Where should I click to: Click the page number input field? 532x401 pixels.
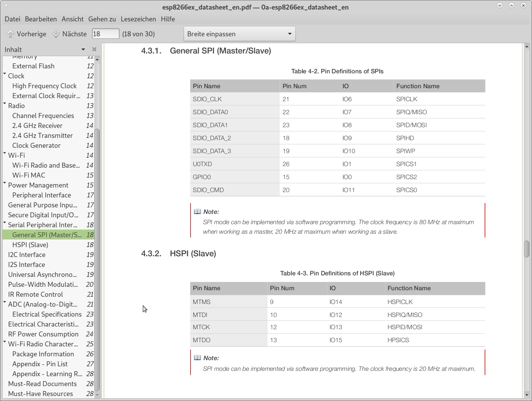(x=105, y=34)
